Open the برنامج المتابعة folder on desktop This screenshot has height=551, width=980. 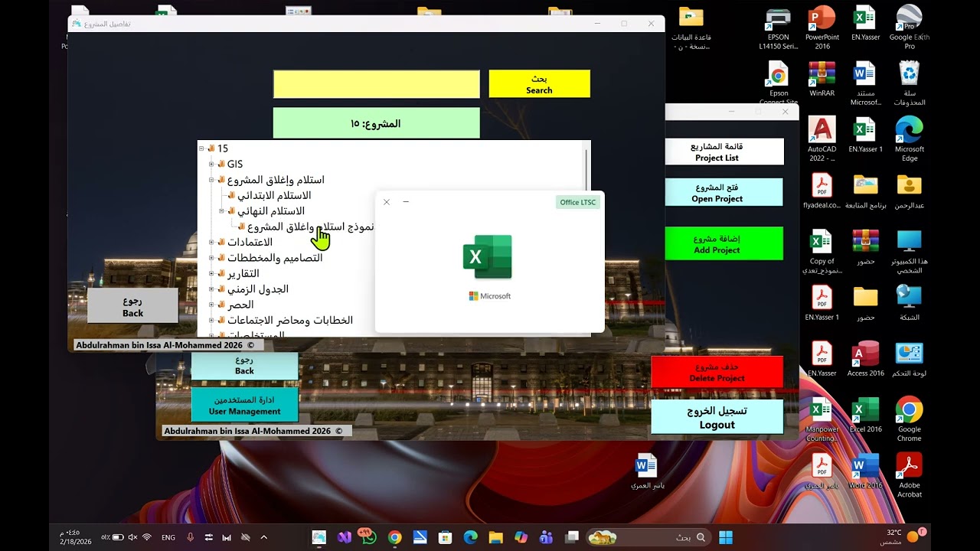tap(865, 191)
